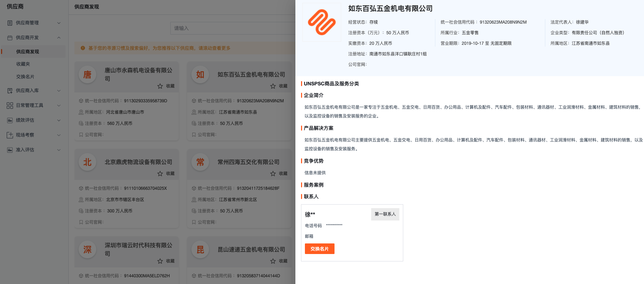Viewport: 644px width, 284px height.
Task: Click the 绩效评估 sidebar icon
Action: point(10,120)
